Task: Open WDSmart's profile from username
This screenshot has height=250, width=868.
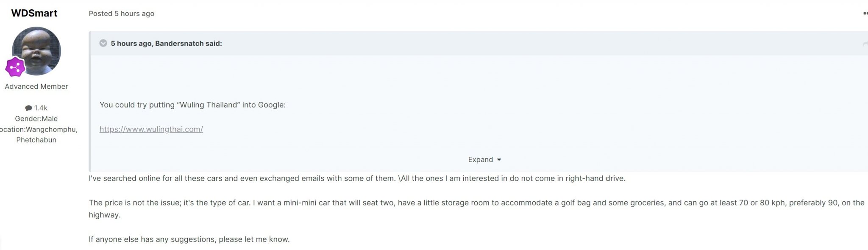Action: (34, 13)
